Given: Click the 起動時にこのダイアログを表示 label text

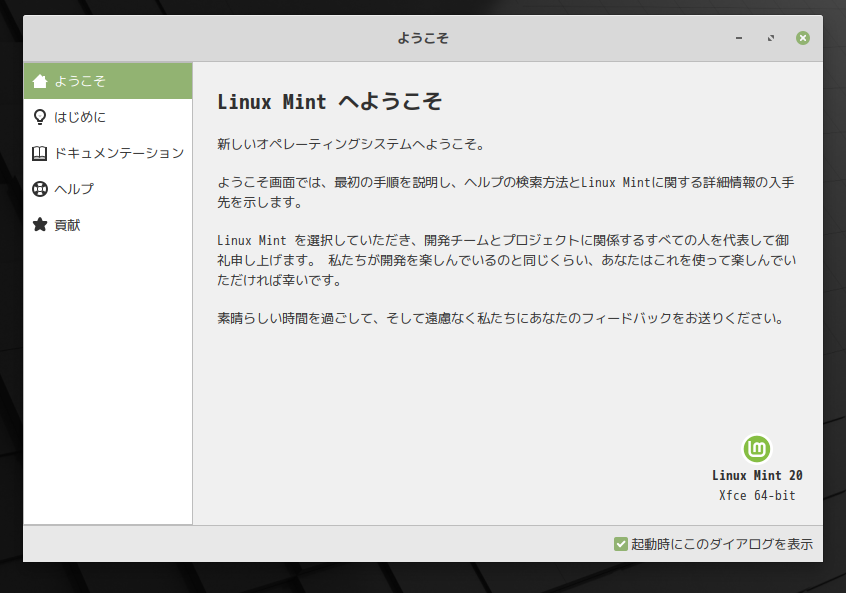Looking at the screenshot, I should [x=722, y=544].
